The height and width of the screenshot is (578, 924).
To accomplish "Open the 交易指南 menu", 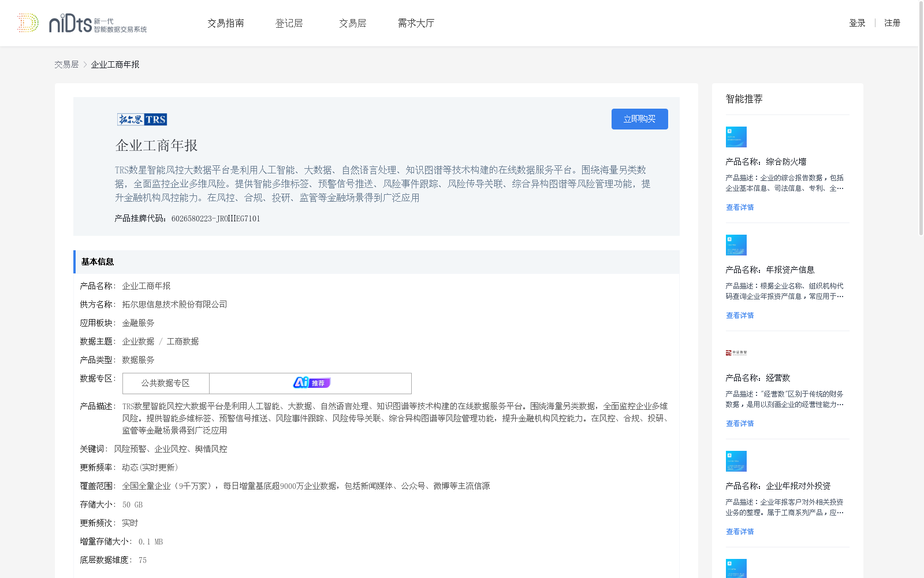I will (x=226, y=23).
